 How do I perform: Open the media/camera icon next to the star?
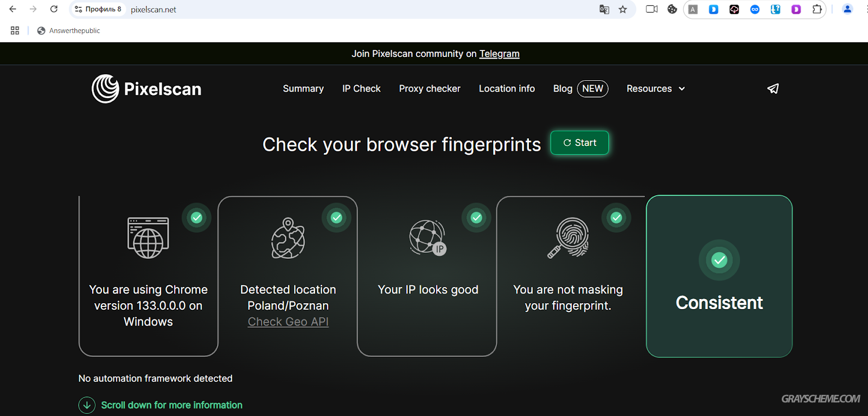click(652, 9)
